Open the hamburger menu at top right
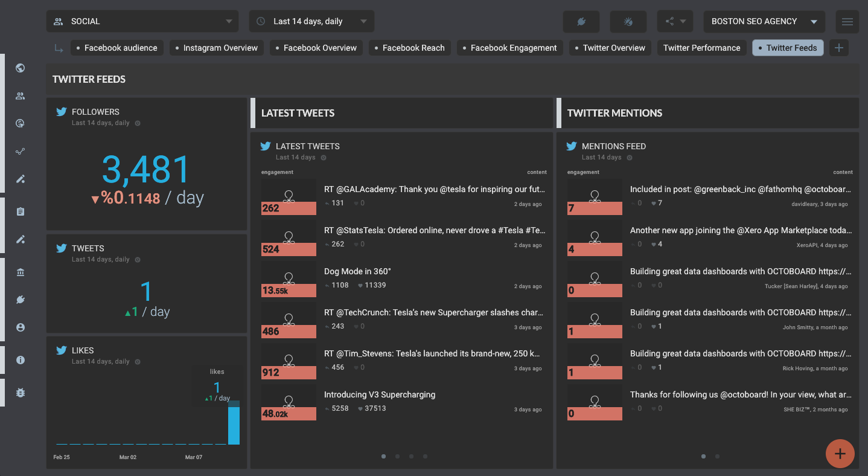 (x=847, y=21)
